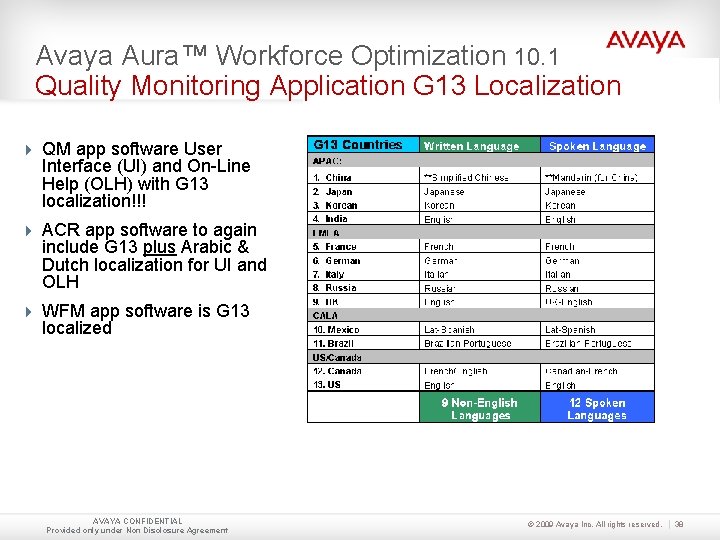Click the '13. US' cell
Viewport: 720px width, 540px height.
(363, 384)
